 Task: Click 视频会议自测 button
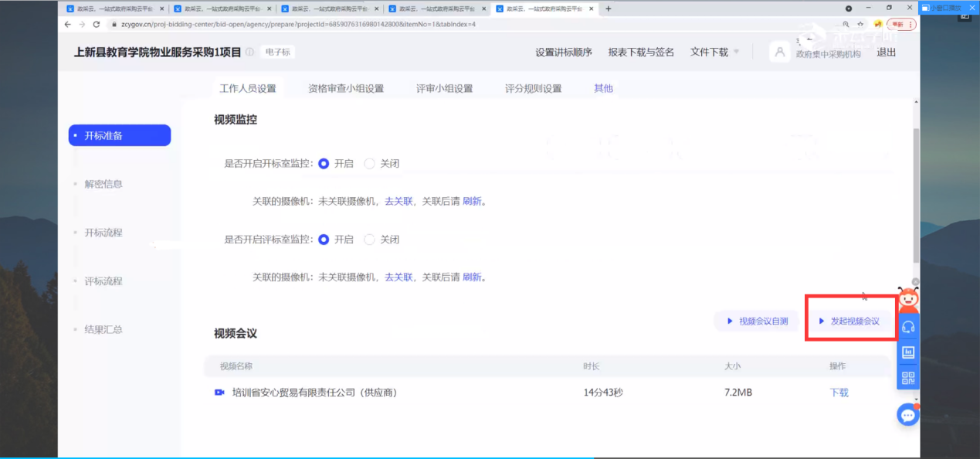pyautogui.click(x=756, y=321)
